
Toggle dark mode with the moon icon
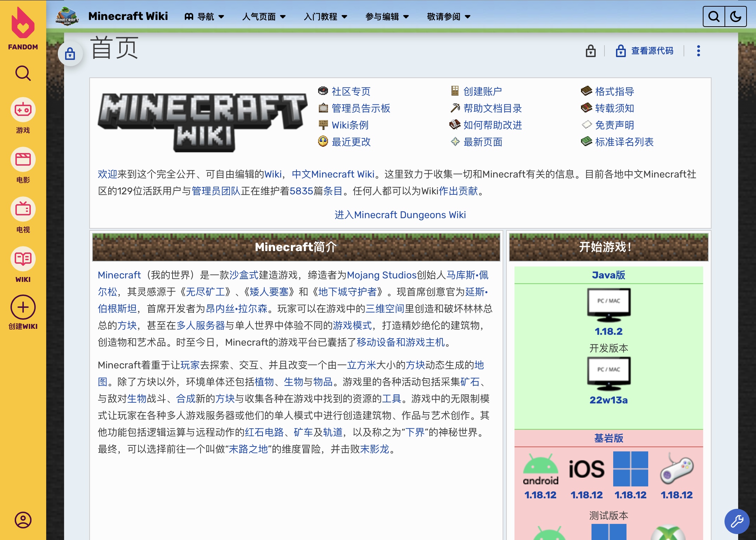click(736, 16)
